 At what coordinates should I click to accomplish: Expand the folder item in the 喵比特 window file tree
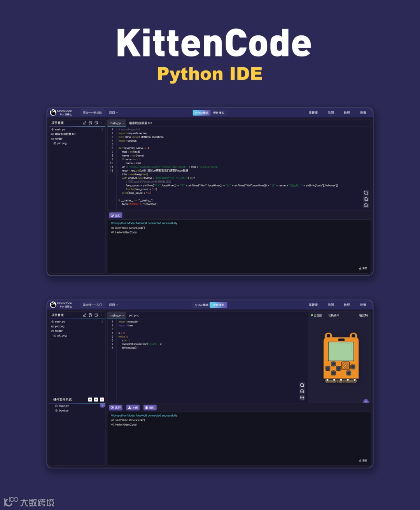[57, 331]
